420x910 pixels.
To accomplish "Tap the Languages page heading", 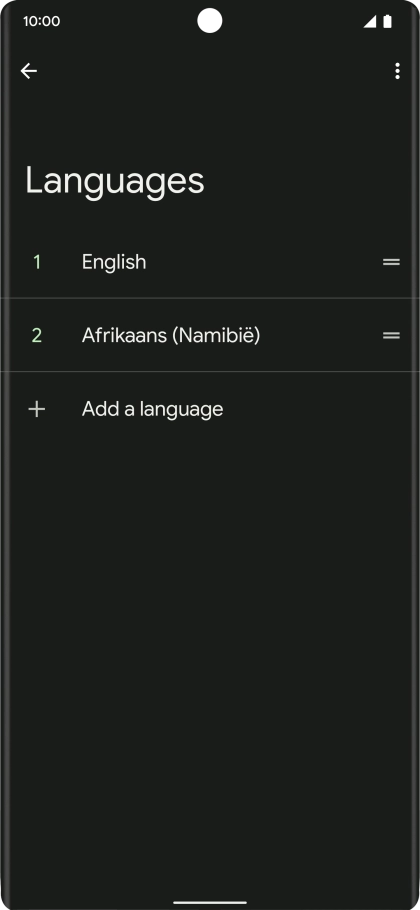I will coord(115,181).
